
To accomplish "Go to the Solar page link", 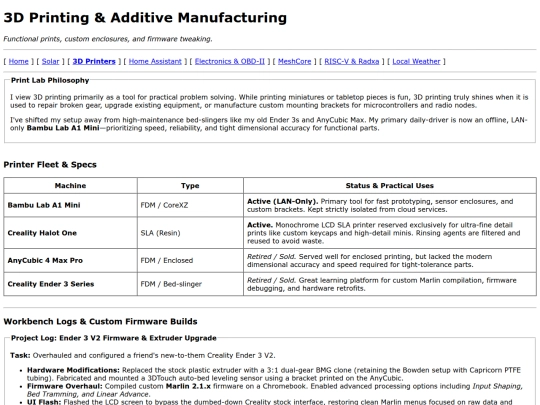I will 51,61.
